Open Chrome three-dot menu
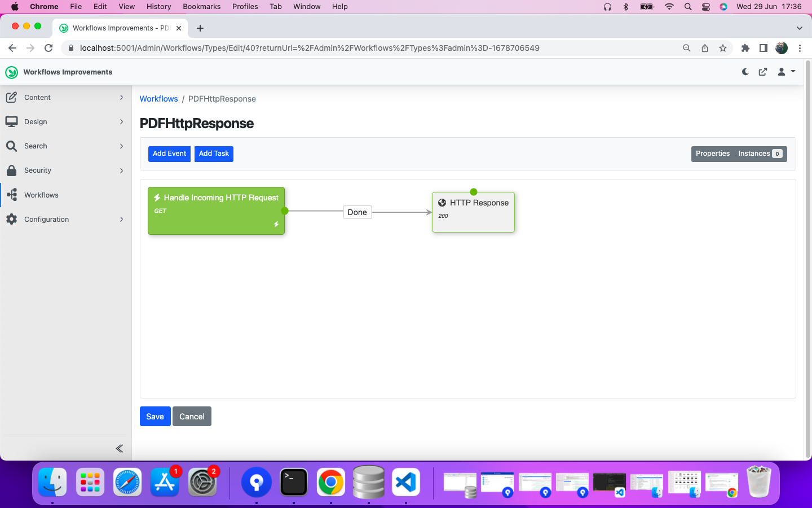The width and height of the screenshot is (812, 508). (800, 48)
